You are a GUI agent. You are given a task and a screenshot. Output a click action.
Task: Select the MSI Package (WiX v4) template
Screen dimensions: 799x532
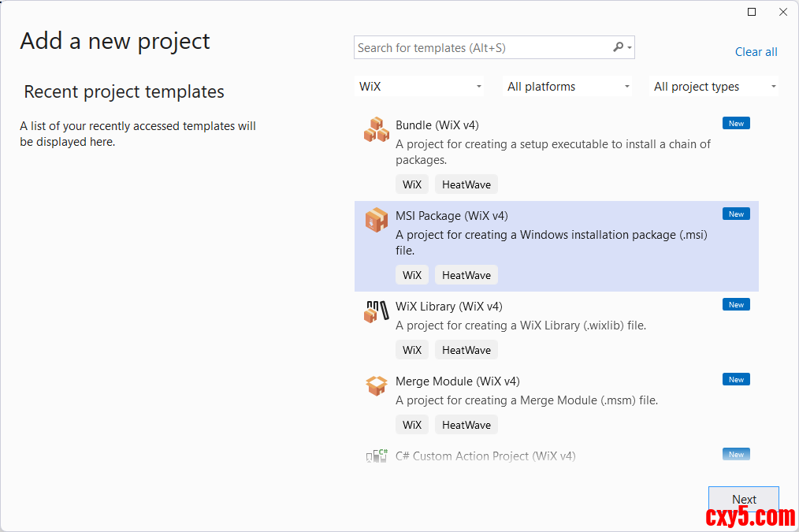pos(452,216)
